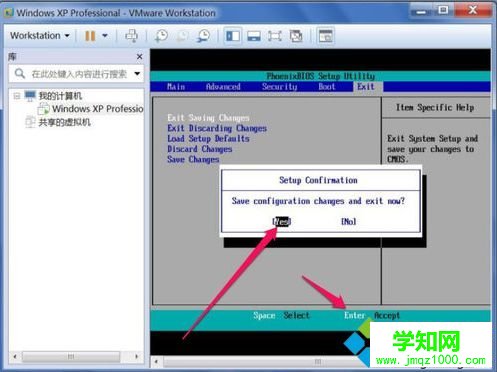Collapse the My Computer tree node

[17, 96]
